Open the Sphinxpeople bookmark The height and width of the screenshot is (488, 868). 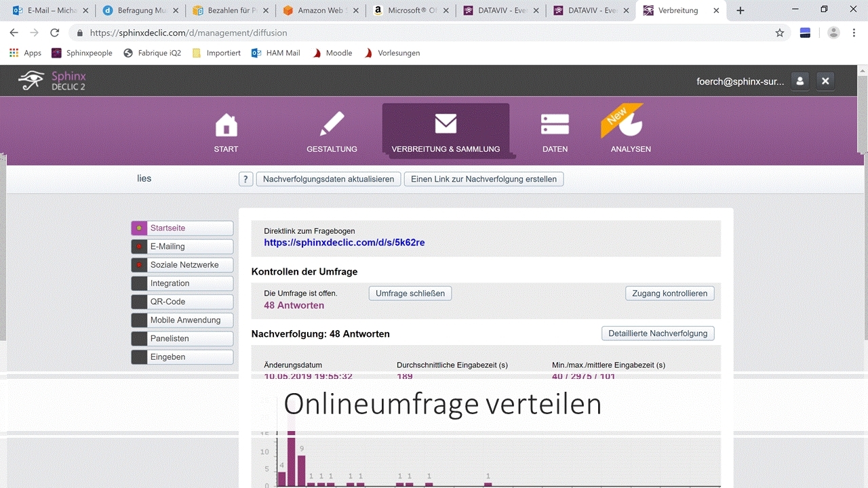click(81, 53)
